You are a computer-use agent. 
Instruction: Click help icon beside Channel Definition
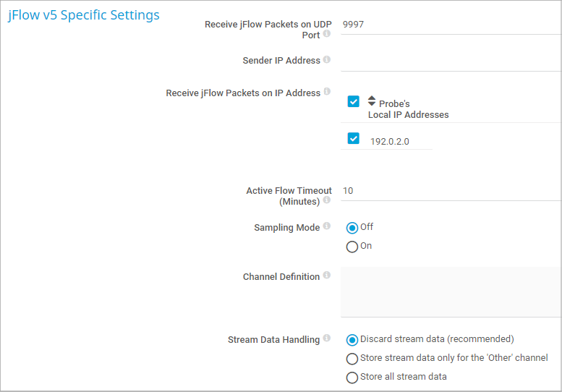(327, 276)
